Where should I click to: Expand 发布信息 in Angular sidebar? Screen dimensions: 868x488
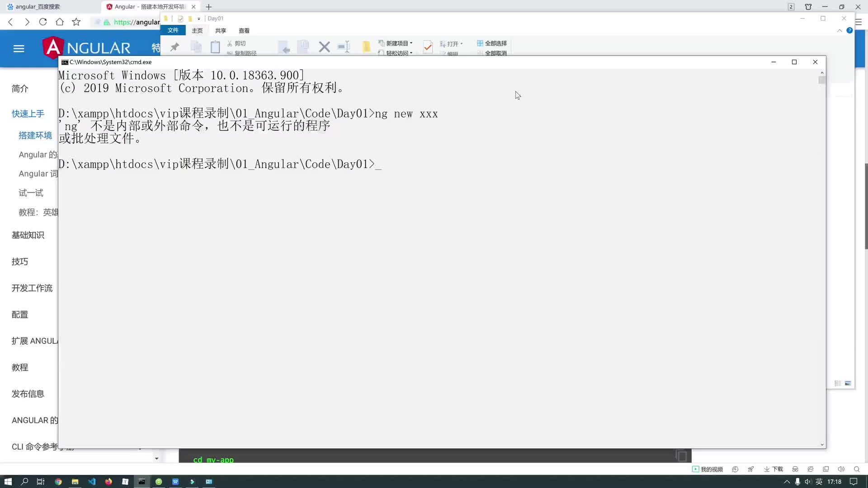pyautogui.click(x=28, y=394)
